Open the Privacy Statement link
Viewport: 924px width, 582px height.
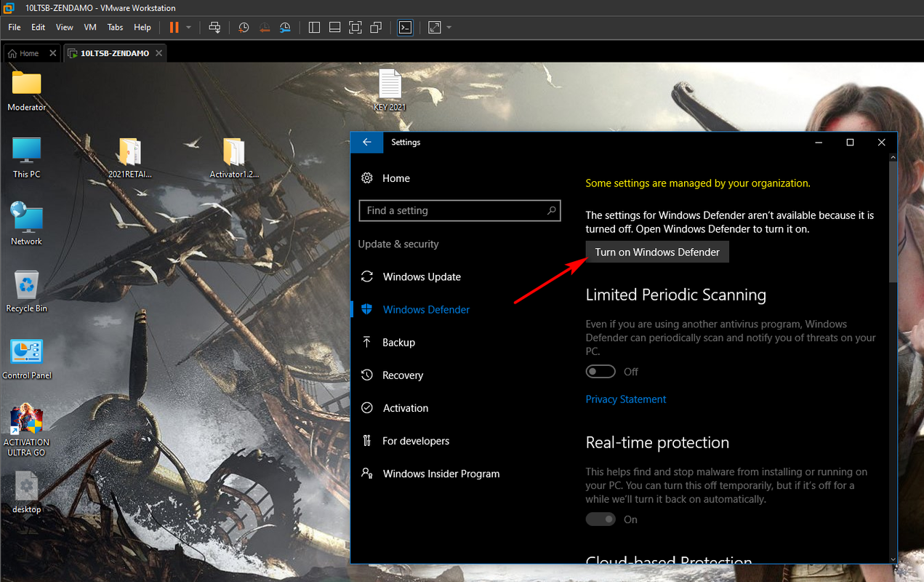(x=626, y=399)
